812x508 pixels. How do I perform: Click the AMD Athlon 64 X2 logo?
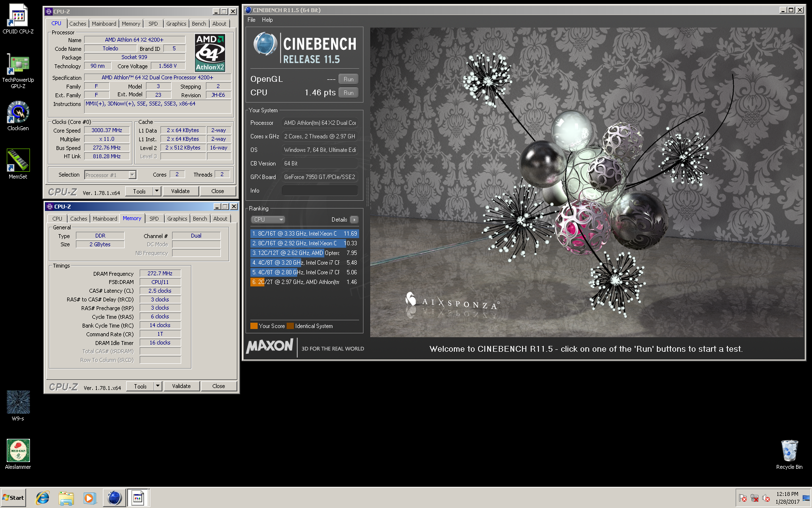(210, 53)
